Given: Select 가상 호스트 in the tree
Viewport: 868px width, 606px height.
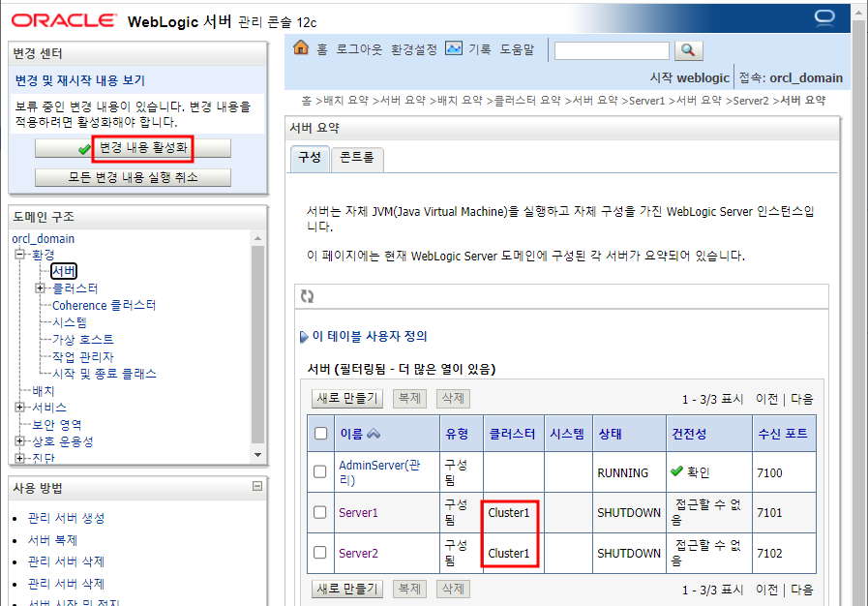Looking at the screenshot, I should [83, 340].
